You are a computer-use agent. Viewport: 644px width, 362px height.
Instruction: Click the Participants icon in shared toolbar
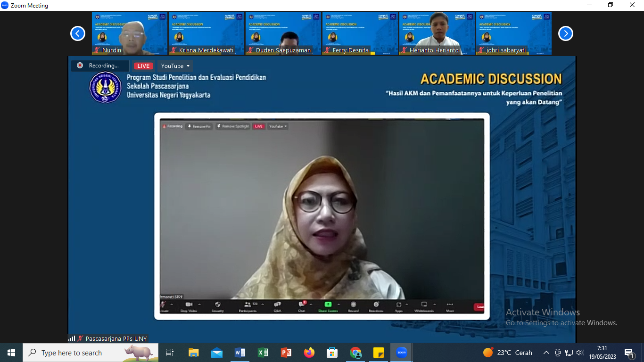point(248,306)
